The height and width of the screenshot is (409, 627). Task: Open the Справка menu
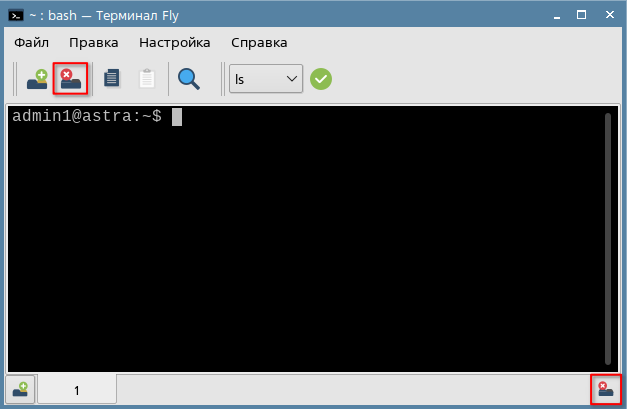pos(259,42)
